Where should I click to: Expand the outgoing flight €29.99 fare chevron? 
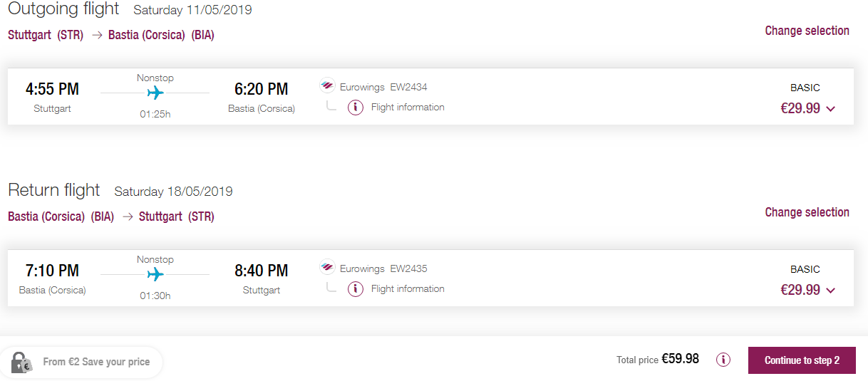point(830,109)
